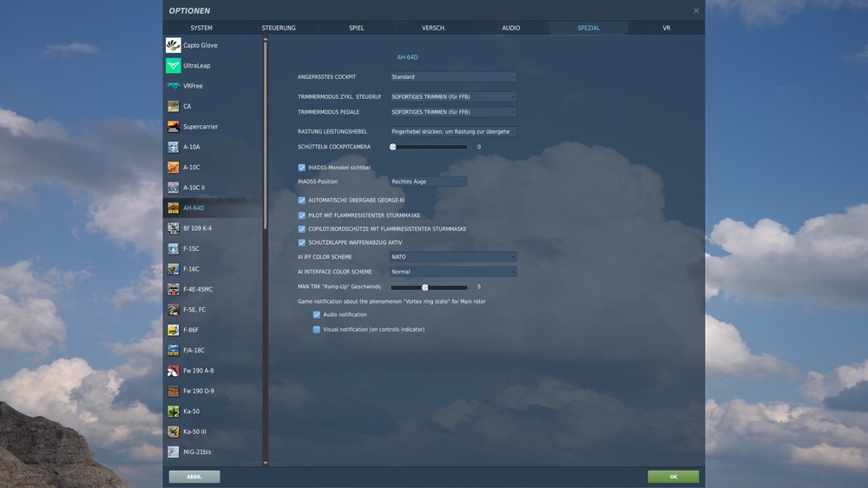
Task: Select the A-10C aircraft icon
Action: [174, 168]
